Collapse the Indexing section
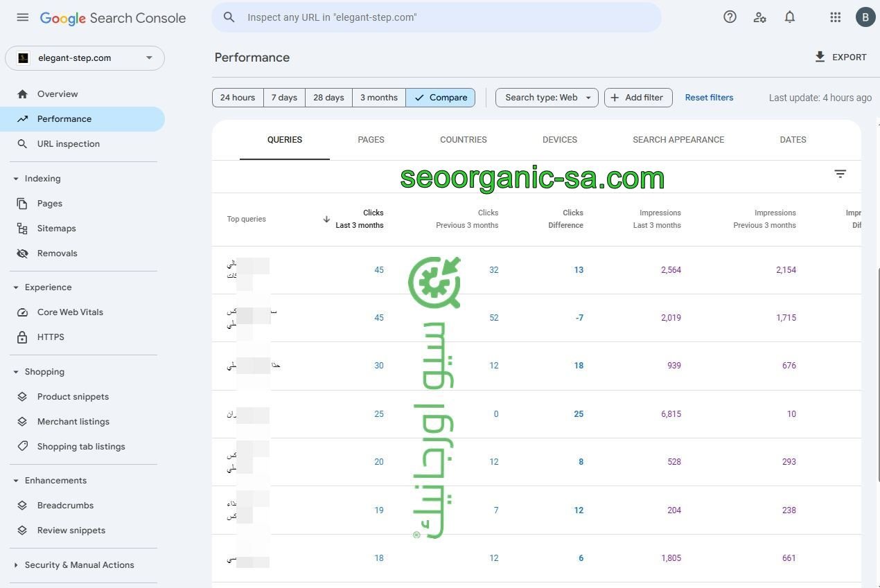Viewport: 880px width, 588px height. click(16, 179)
